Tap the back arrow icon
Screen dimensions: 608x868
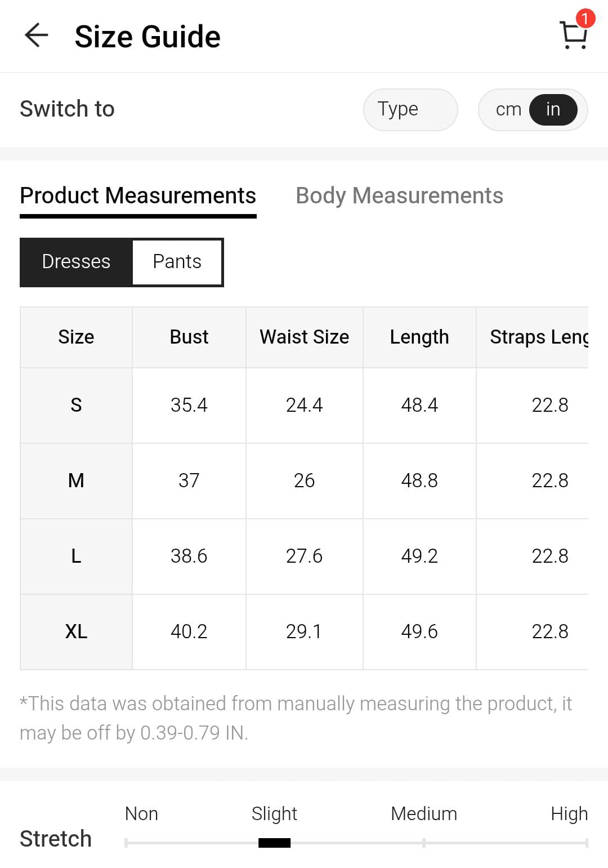pos(37,35)
